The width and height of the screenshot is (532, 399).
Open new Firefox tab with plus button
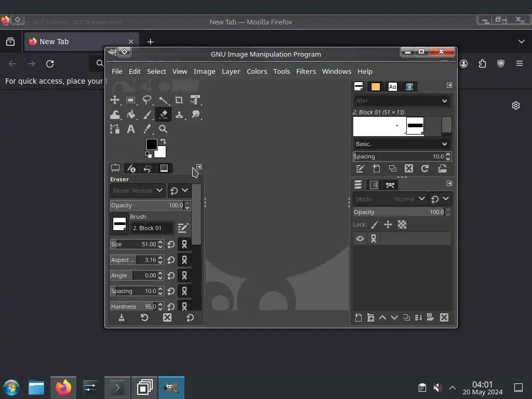[150, 42]
